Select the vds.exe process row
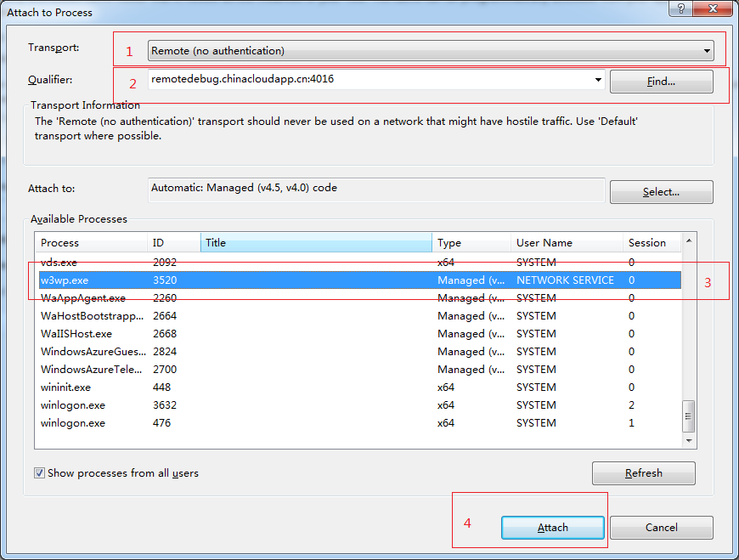The height and width of the screenshot is (560, 739). tap(360, 262)
